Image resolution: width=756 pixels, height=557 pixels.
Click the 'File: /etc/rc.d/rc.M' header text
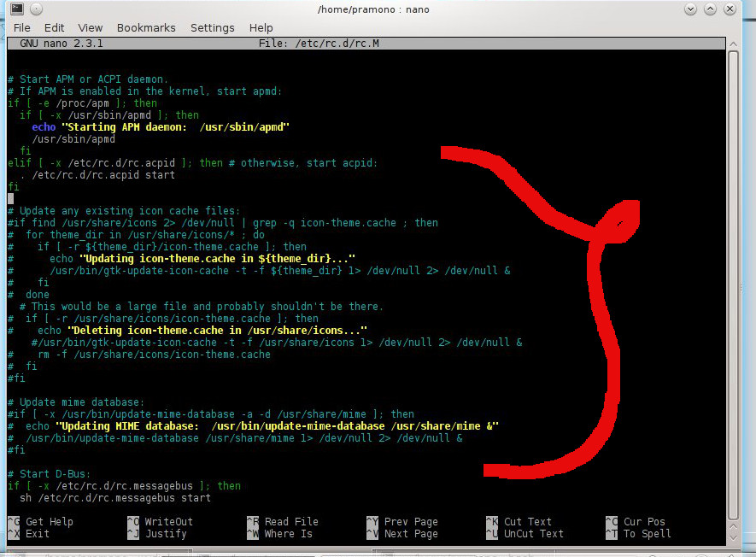pos(319,44)
